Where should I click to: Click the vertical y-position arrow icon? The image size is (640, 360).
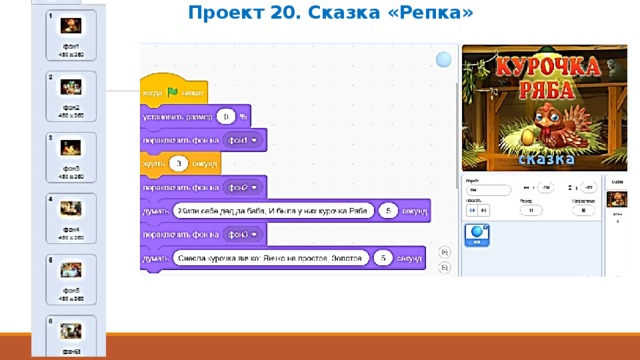click(570, 188)
